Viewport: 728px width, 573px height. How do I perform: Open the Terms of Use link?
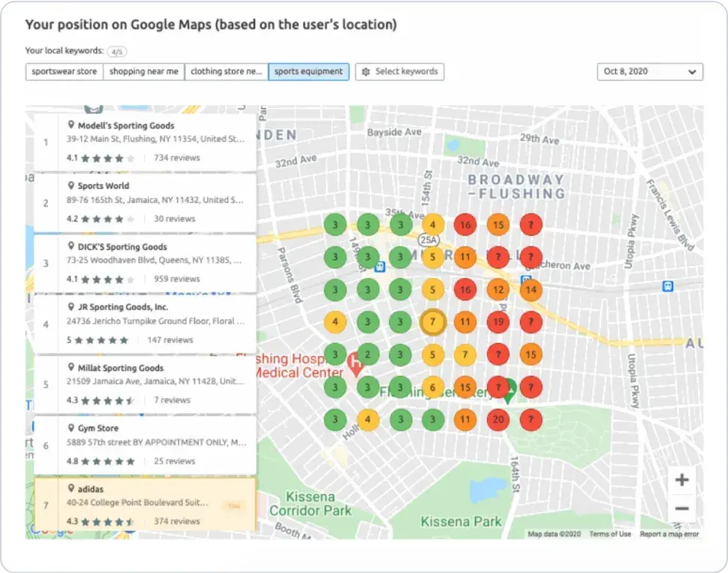coord(609,534)
